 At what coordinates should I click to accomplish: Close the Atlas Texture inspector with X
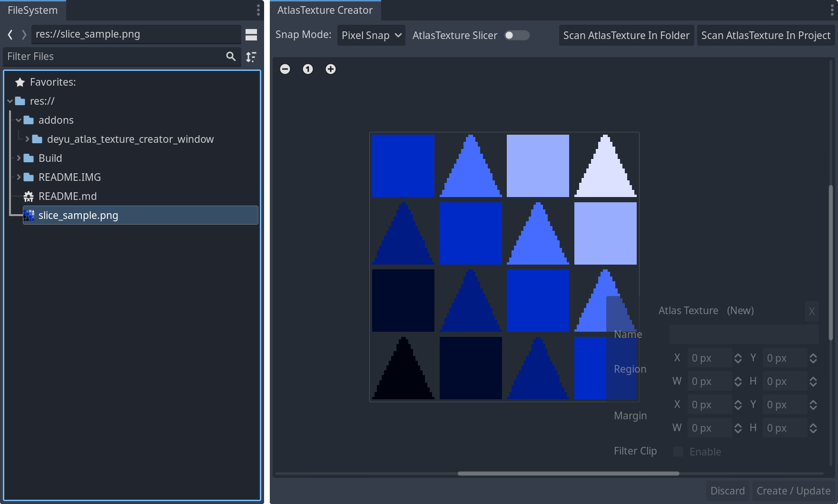click(x=811, y=311)
